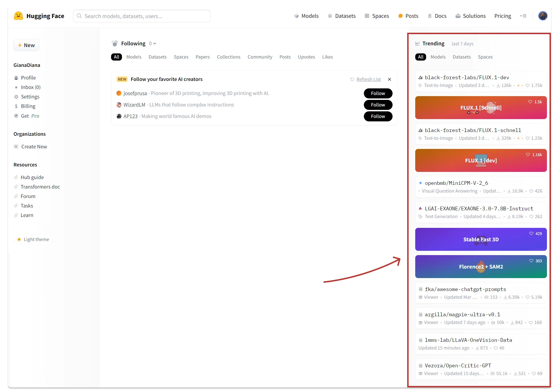
Task: Open the Transformers doc link
Action: point(40,187)
